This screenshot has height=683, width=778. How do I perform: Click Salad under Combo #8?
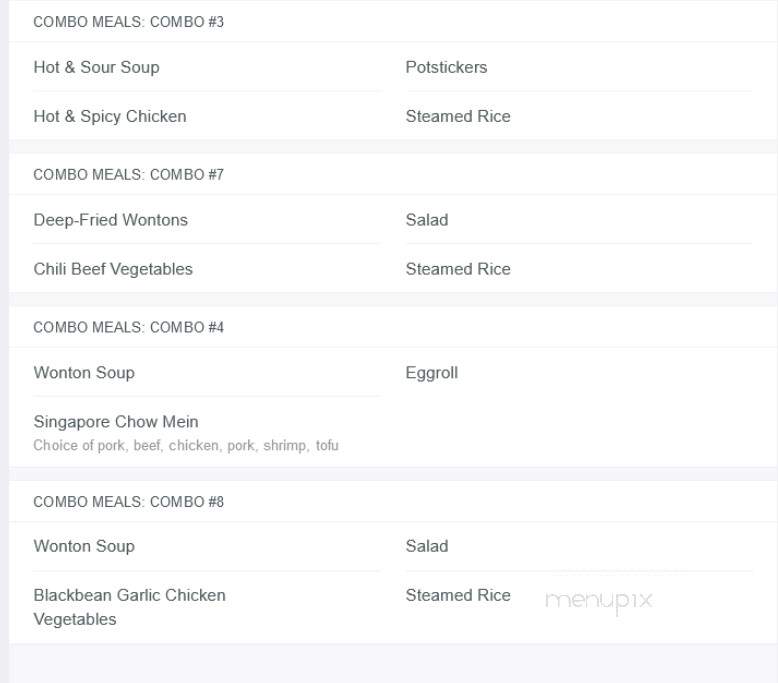[427, 546]
